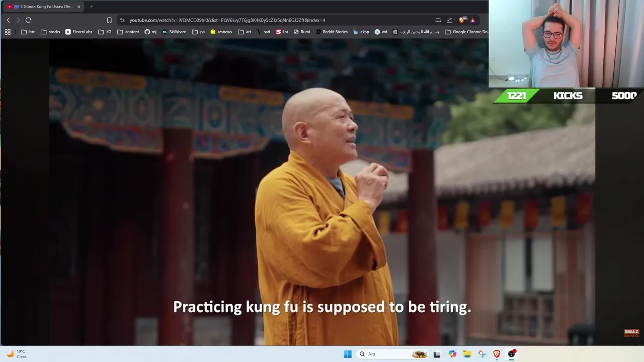Open picture-in-picture icon in address bar
Image resolution: width=644 pixels, height=362 pixels.
[438, 20]
